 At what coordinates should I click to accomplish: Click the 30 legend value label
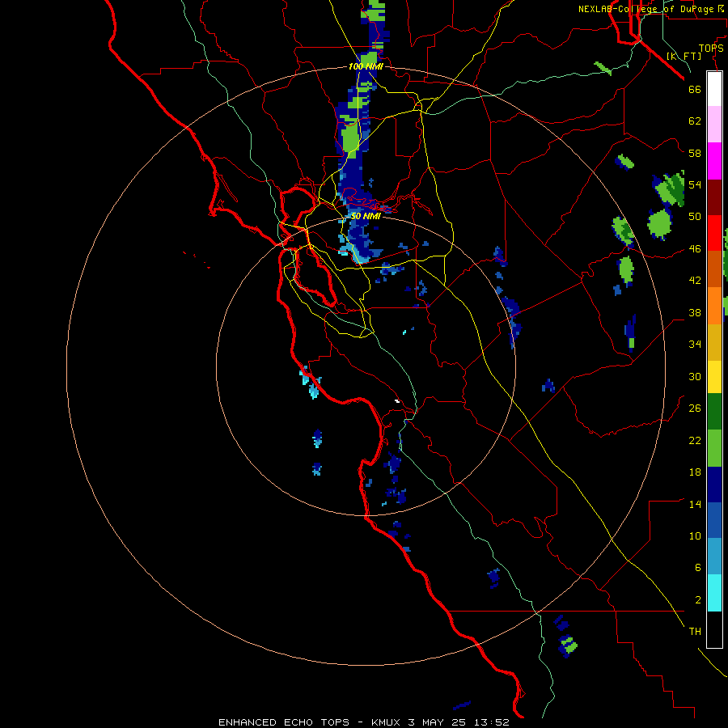pyautogui.click(x=695, y=376)
